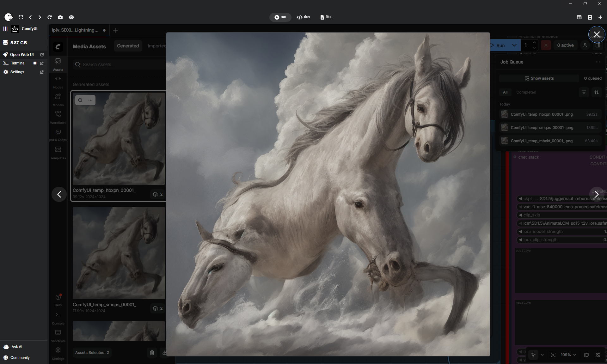Click the fit-to-view icon in canvas toolbar

[553, 355]
